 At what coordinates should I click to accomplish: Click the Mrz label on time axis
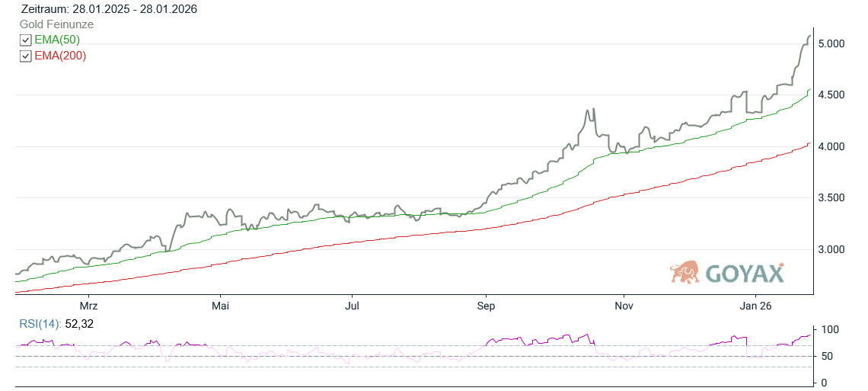(89, 306)
